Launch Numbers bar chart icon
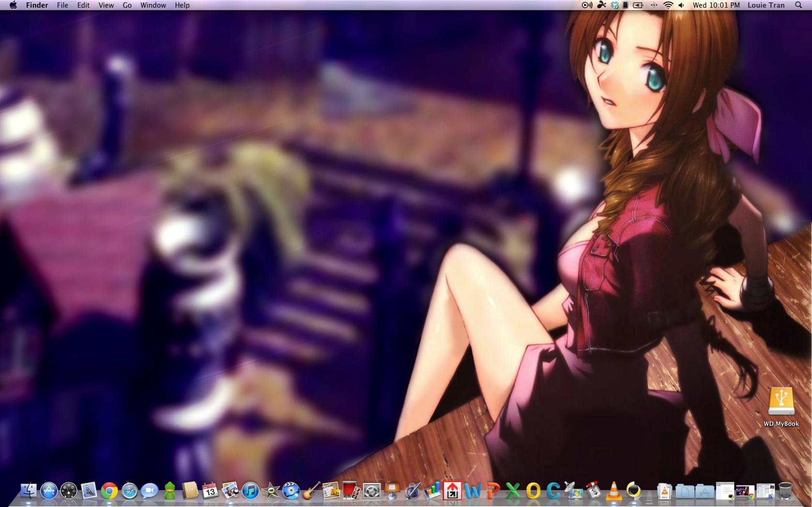812x507 pixels. (x=432, y=491)
